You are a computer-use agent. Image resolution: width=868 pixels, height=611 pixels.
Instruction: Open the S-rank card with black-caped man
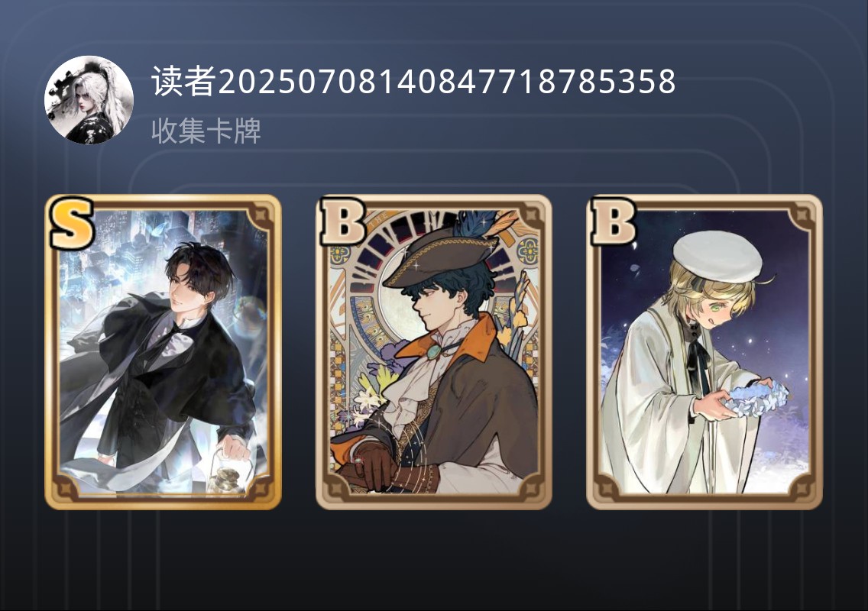(x=164, y=352)
